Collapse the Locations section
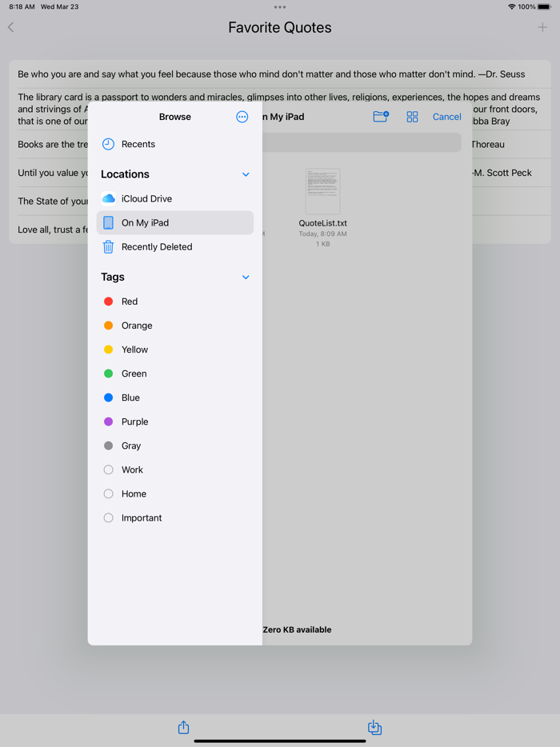The height and width of the screenshot is (747, 560). coord(246,174)
